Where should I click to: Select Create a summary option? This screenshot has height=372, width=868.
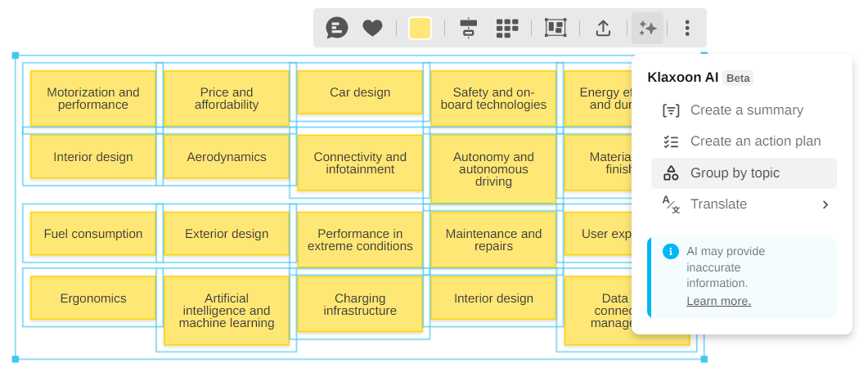746,110
